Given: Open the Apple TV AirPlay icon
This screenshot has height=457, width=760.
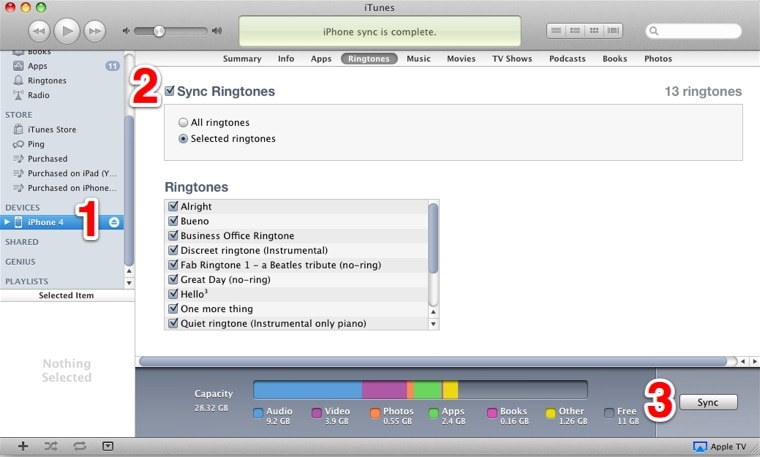Looking at the screenshot, I should click(x=699, y=446).
